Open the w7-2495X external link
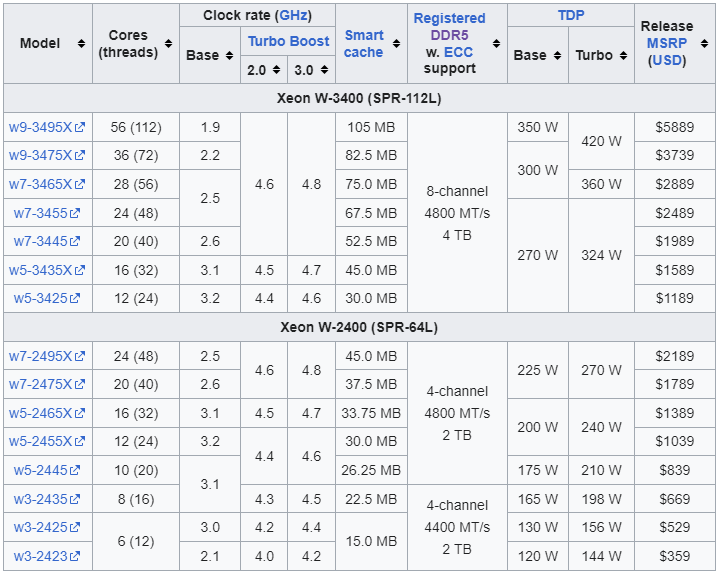Image resolution: width=721 pixels, height=575 pixels. coord(46,356)
